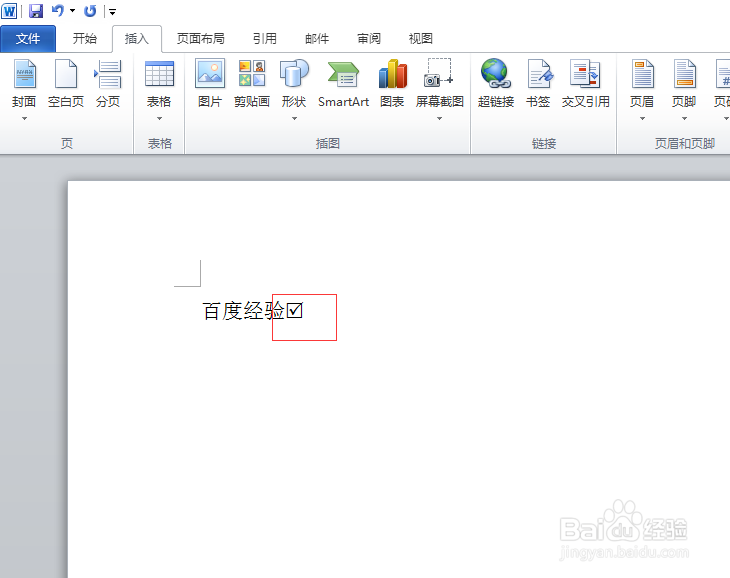Expand the 形状 dropdown arrow
This screenshot has height=578, width=730.
[294, 119]
